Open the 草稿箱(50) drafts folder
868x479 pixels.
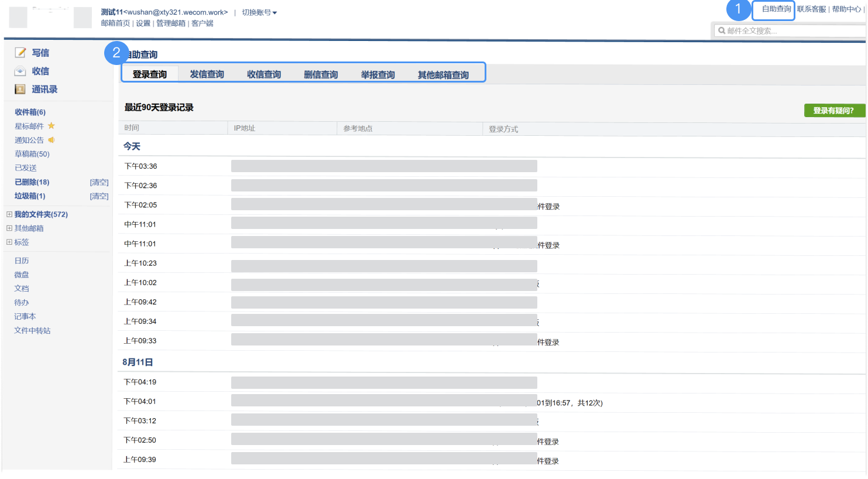[x=32, y=154]
